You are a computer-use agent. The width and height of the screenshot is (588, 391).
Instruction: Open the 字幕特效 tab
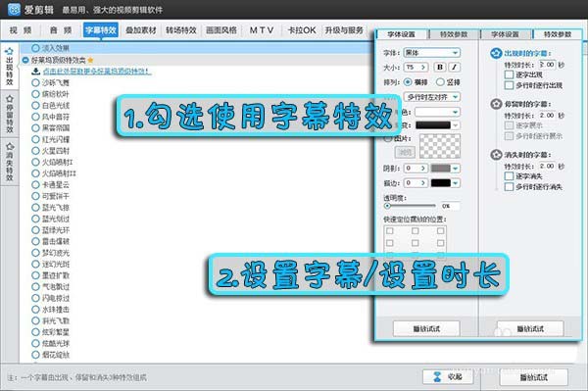tap(101, 30)
